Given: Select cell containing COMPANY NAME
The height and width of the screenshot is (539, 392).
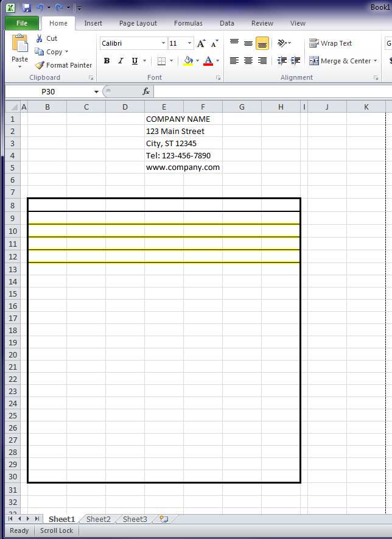Looking at the screenshot, I should click(x=164, y=119).
